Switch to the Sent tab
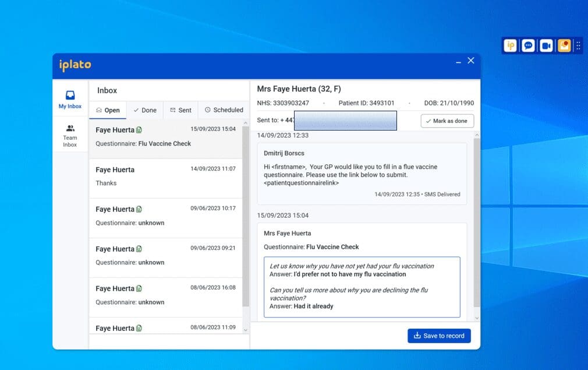 pyautogui.click(x=180, y=110)
